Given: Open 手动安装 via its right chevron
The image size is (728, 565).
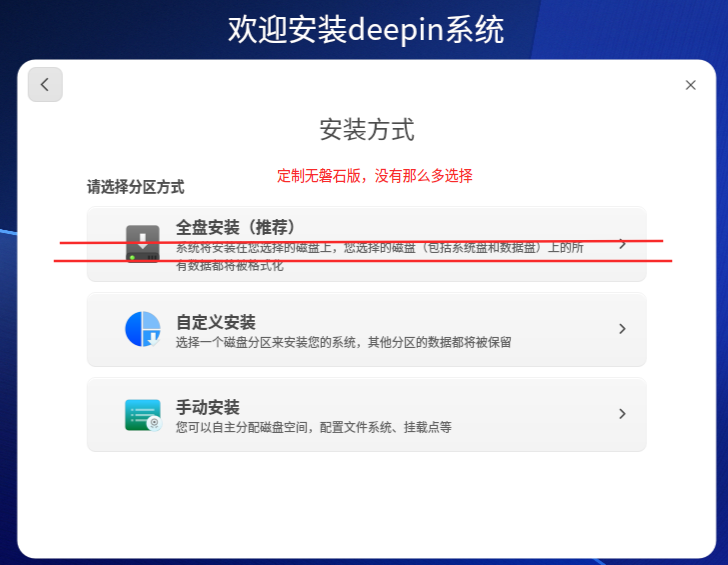Looking at the screenshot, I should [623, 414].
